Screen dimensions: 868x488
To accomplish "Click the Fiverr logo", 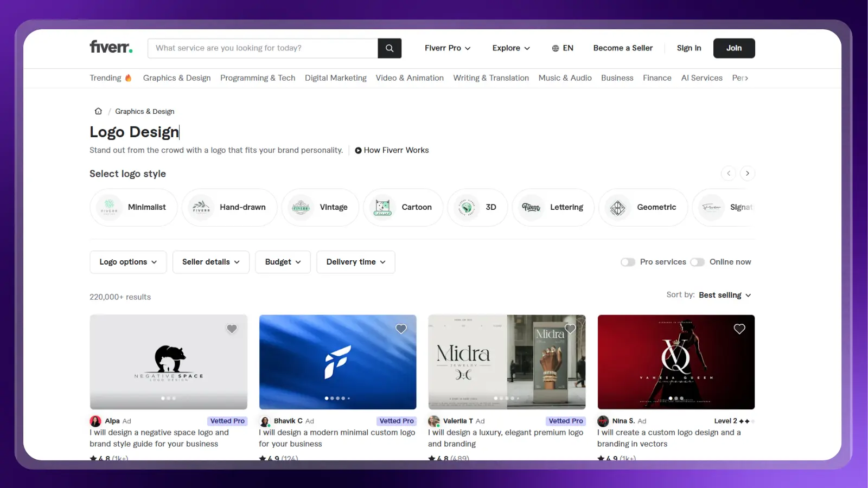I will (111, 47).
